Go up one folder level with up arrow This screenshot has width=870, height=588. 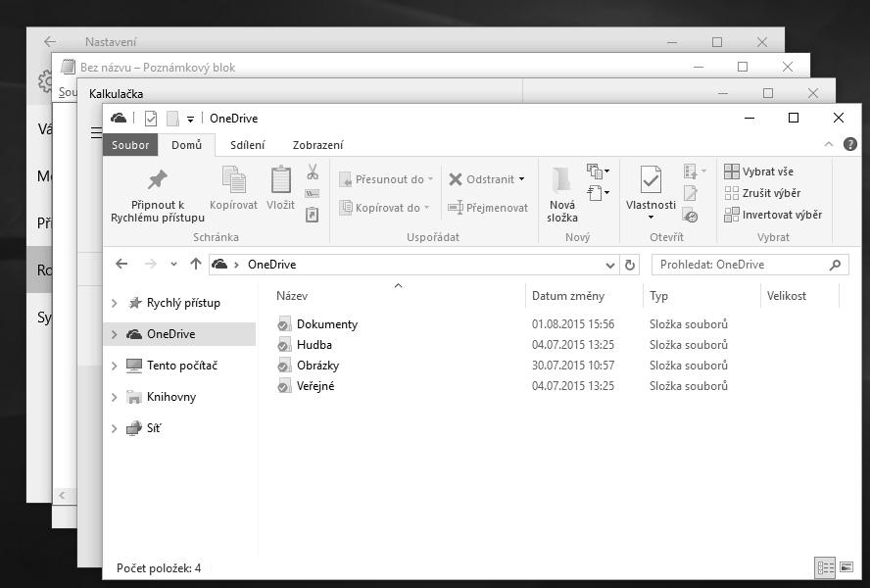[195, 265]
